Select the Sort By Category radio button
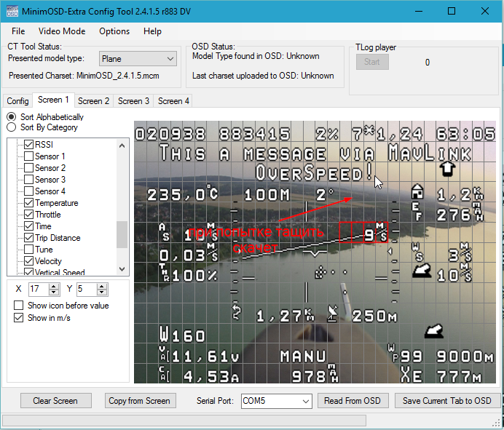The image size is (504, 430). [12, 127]
